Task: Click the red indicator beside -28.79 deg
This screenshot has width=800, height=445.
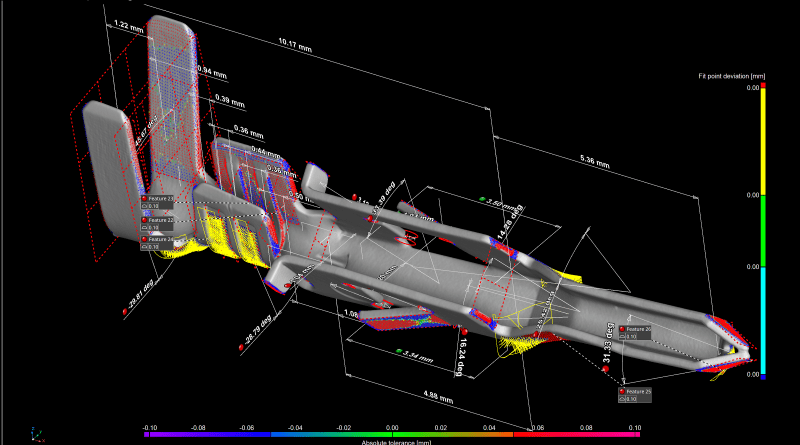Action: pyautogui.click(x=241, y=348)
